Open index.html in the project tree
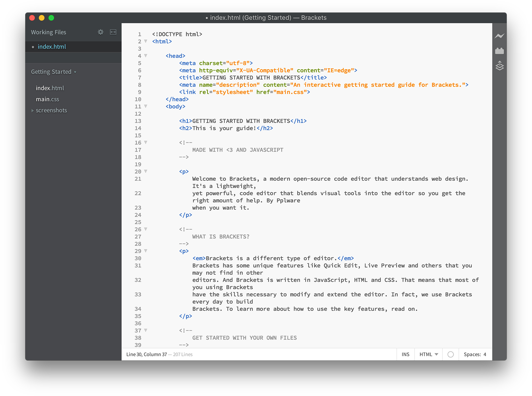The image size is (532, 396). point(50,88)
